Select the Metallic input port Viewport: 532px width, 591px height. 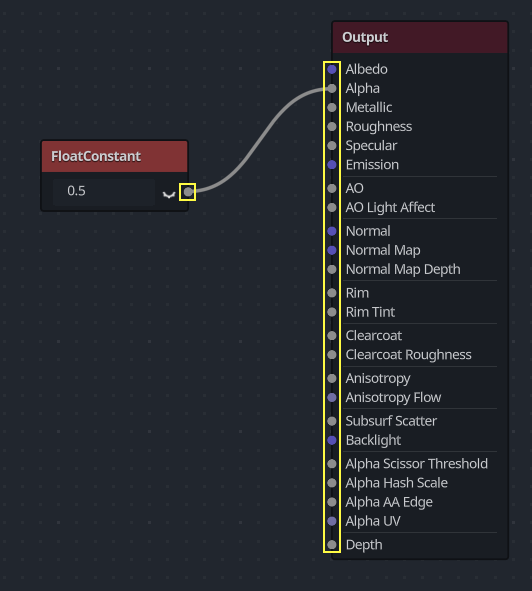click(x=332, y=107)
